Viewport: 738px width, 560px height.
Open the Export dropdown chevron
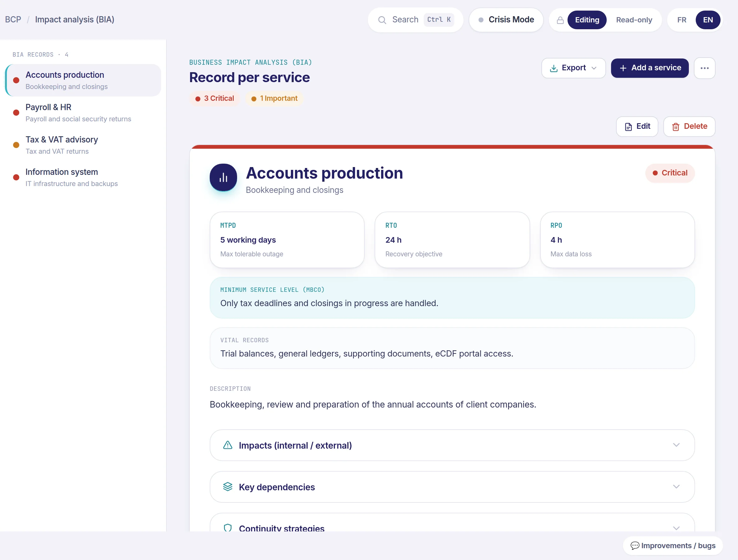coord(594,68)
